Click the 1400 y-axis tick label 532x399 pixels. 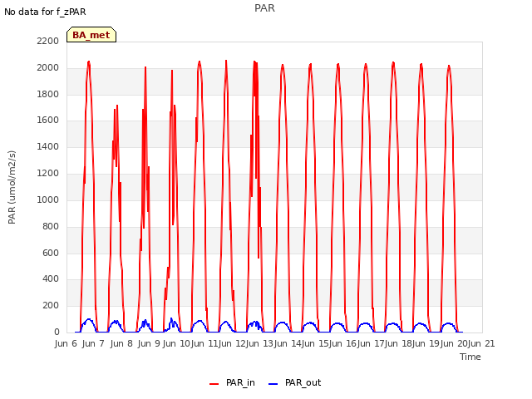48,146
